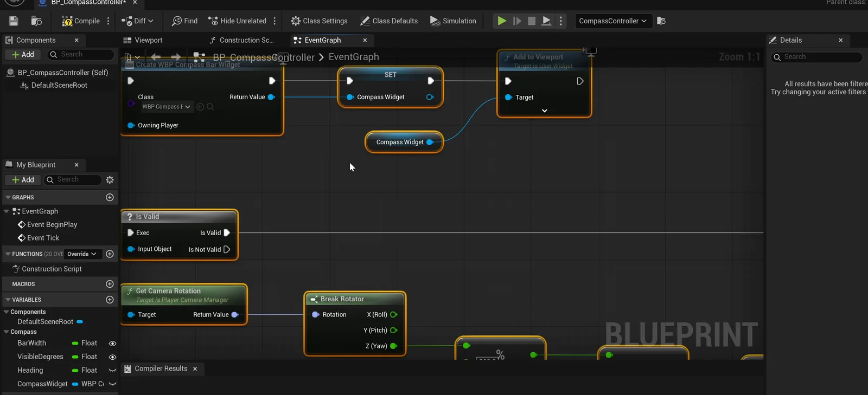Add a new macro with the plus icon
The height and width of the screenshot is (395, 868).
pos(110,284)
